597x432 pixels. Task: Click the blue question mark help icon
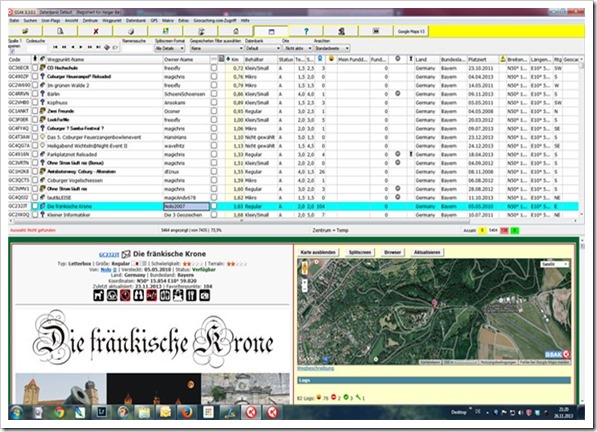[x=306, y=31]
